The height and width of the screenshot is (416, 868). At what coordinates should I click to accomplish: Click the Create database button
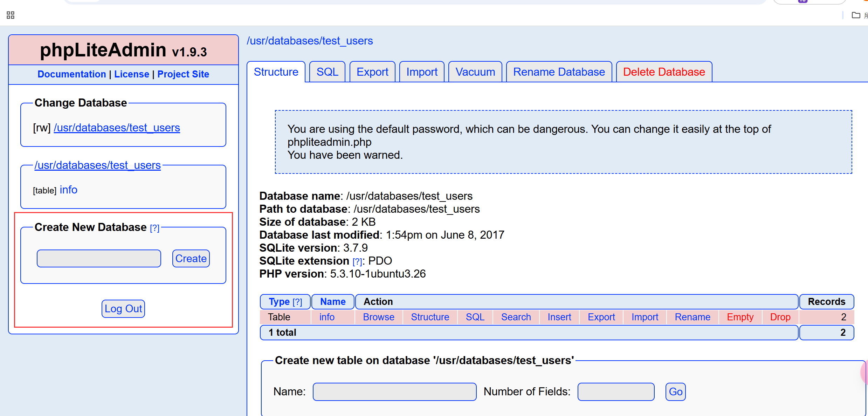point(191,259)
